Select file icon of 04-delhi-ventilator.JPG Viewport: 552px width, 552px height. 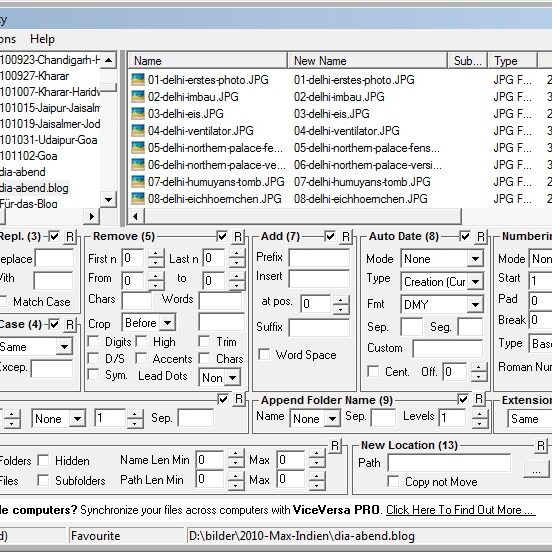pyautogui.click(x=138, y=130)
